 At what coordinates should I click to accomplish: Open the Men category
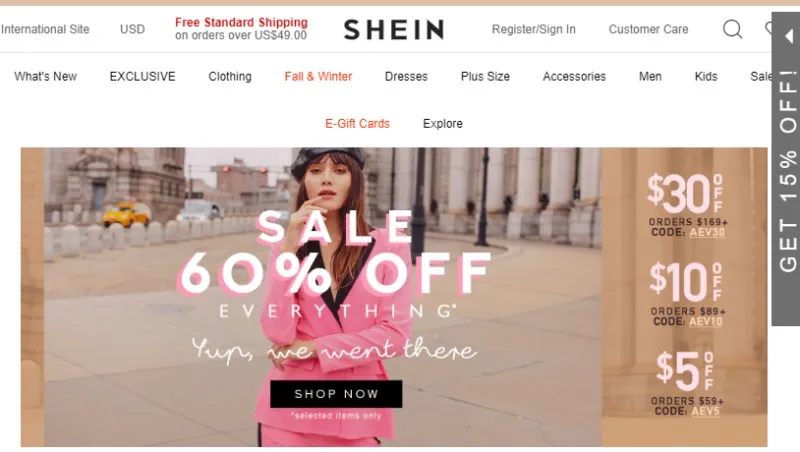(650, 77)
